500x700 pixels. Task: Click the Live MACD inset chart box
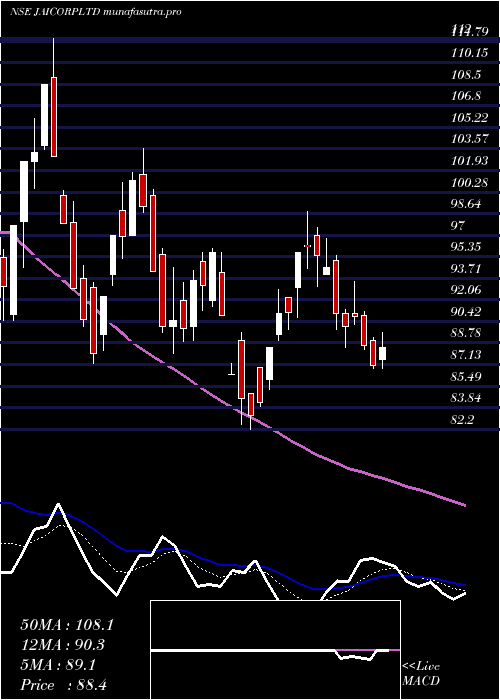(x=275, y=650)
